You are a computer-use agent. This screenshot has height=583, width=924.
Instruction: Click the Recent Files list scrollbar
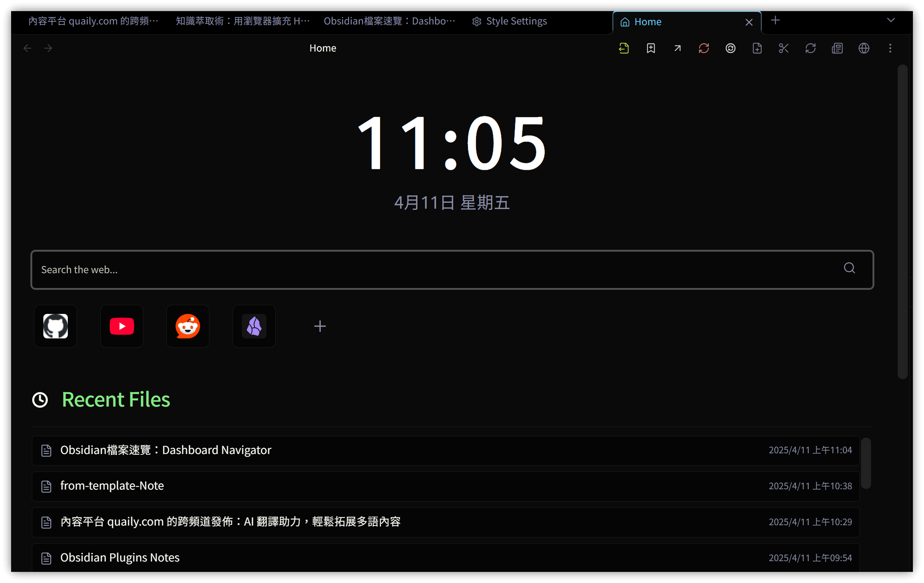click(866, 463)
